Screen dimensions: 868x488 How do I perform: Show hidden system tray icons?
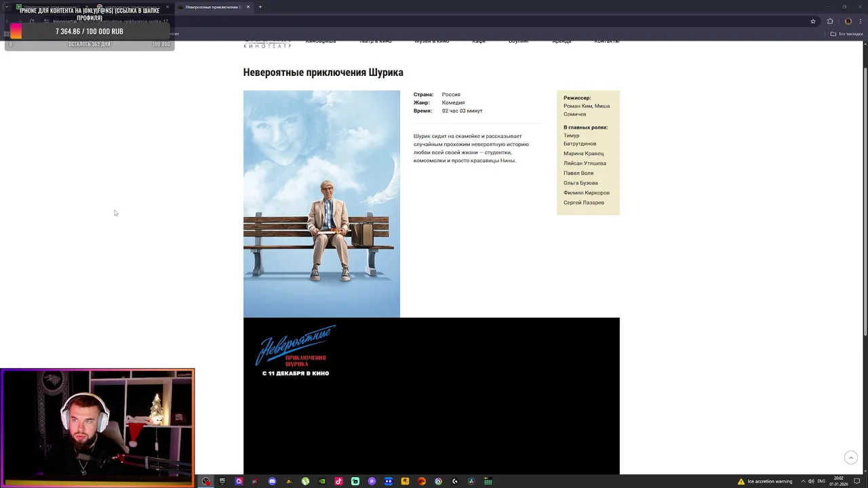point(803,481)
